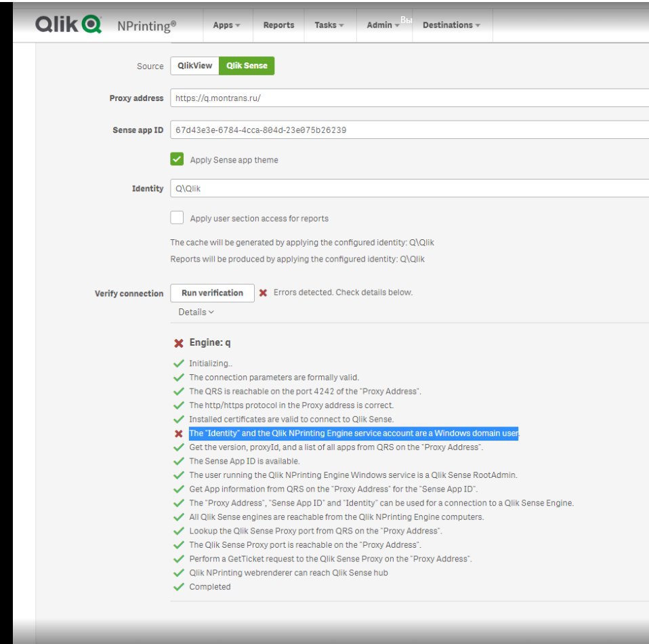Click the Errors detected status message
This screenshot has height=644, width=649.
[343, 292]
